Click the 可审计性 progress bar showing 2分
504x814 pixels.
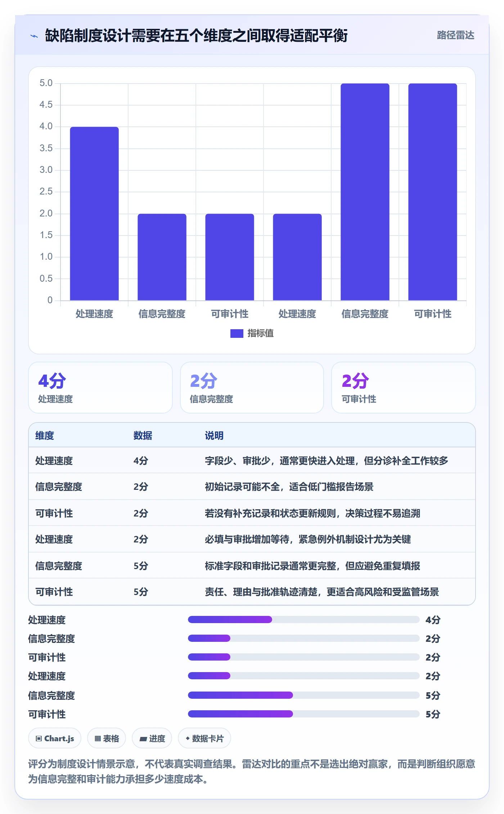pos(303,657)
